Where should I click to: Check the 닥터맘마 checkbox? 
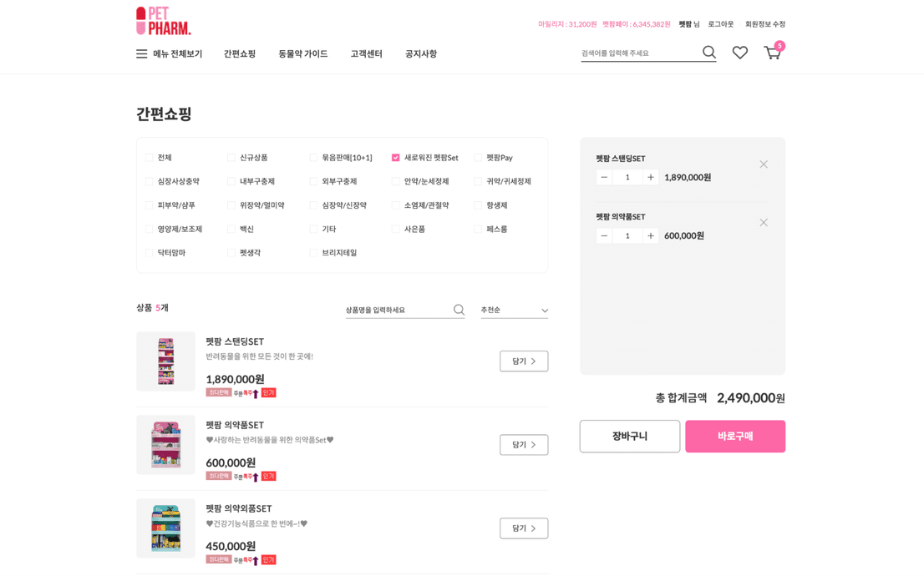(x=149, y=253)
